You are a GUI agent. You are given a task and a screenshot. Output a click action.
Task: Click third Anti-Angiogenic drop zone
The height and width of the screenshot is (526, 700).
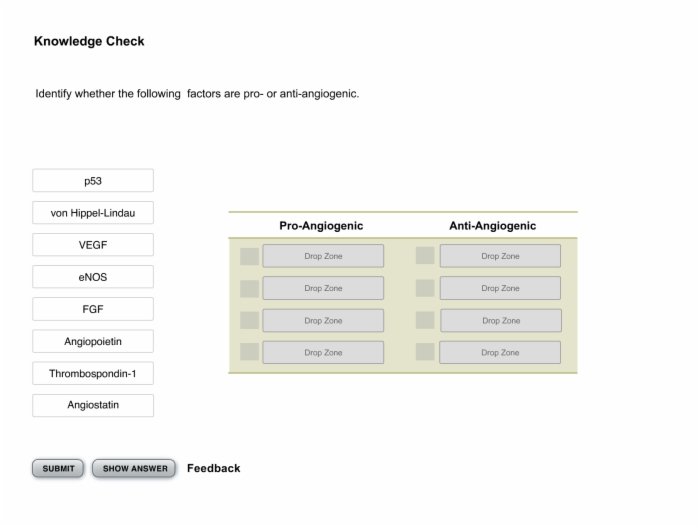[x=501, y=321]
